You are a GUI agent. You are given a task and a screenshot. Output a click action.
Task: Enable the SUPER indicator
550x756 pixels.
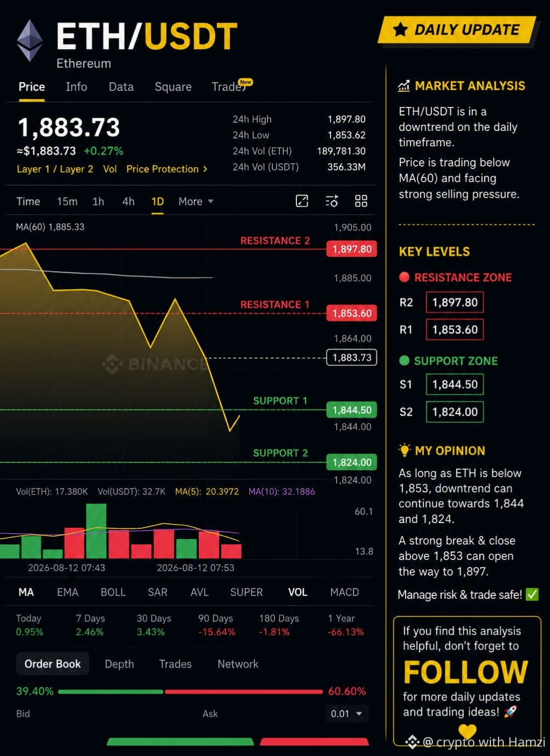pyautogui.click(x=247, y=592)
